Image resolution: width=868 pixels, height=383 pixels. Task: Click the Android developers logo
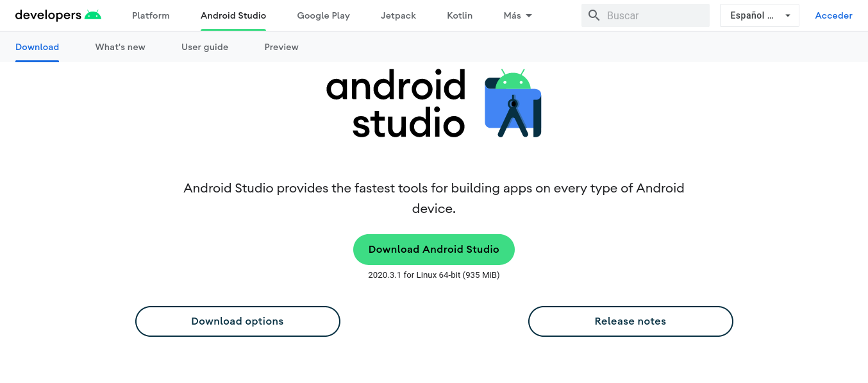(58, 15)
